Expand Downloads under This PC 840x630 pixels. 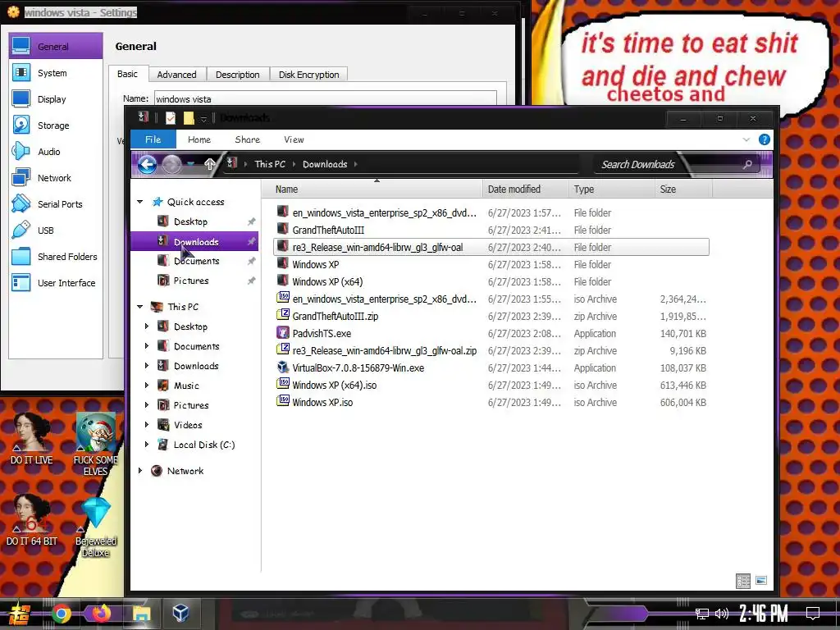[x=147, y=366]
